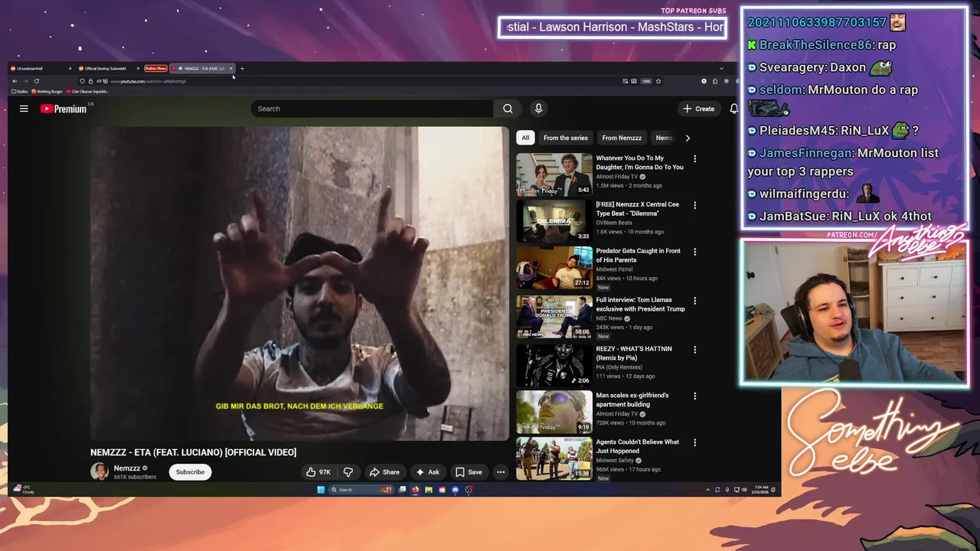Open Clair Obscur bookmark
This screenshot has height=551, width=980.
(x=87, y=92)
